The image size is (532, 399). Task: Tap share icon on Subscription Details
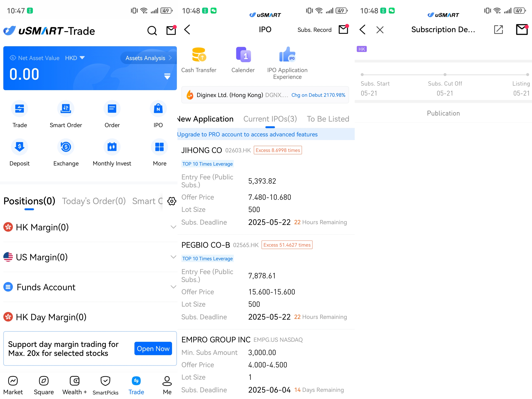point(498,30)
